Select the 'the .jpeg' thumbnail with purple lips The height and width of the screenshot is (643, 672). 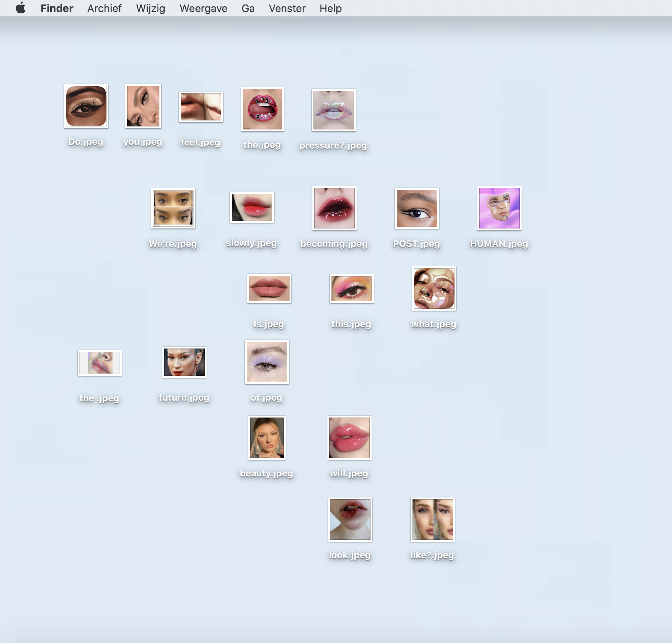pyautogui.click(x=100, y=363)
